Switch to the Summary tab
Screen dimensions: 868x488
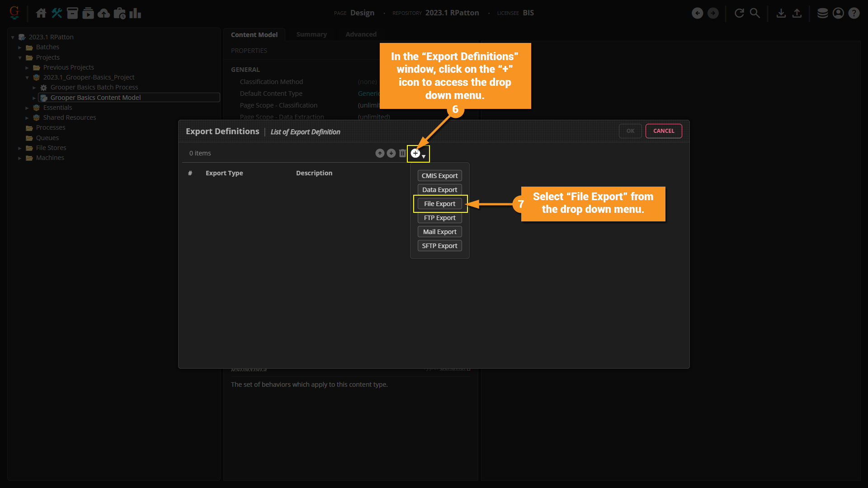click(x=311, y=34)
